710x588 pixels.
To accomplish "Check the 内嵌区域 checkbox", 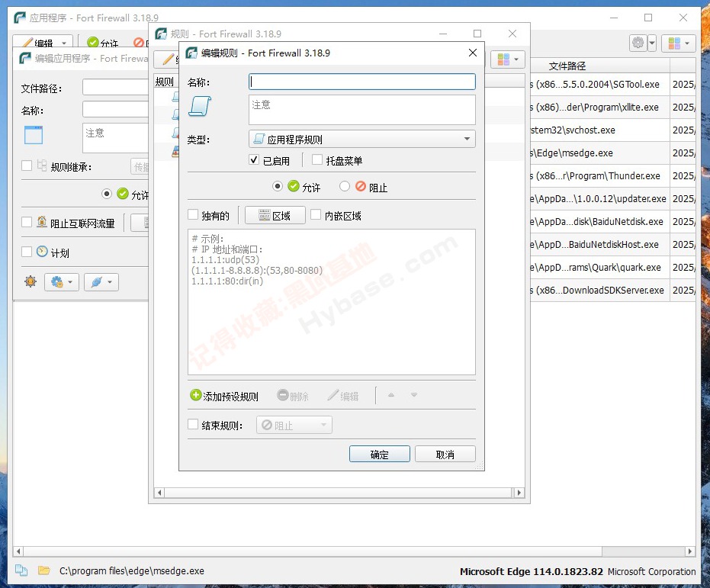I will pos(316,214).
